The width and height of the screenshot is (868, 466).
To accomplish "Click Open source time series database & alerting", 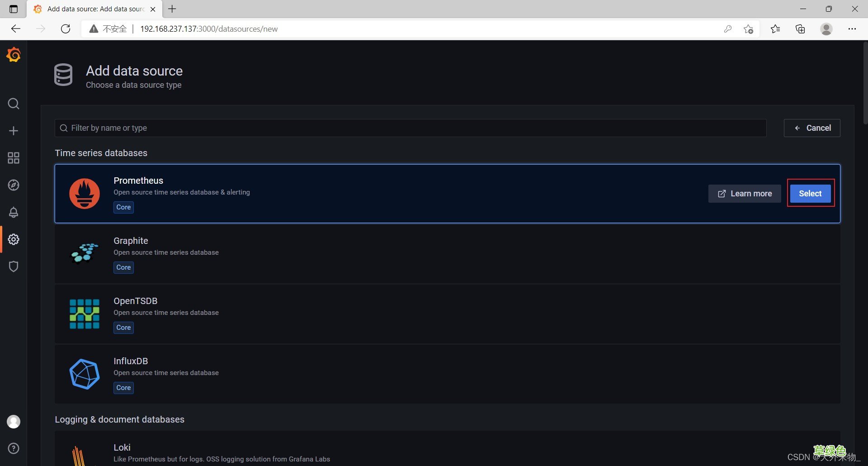I will [182, 192].
